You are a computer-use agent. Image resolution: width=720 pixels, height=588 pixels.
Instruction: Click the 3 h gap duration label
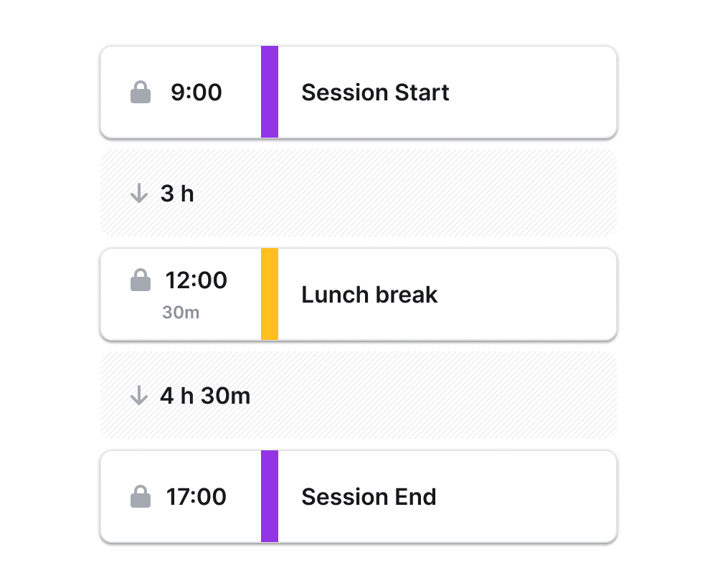[177, 194]
